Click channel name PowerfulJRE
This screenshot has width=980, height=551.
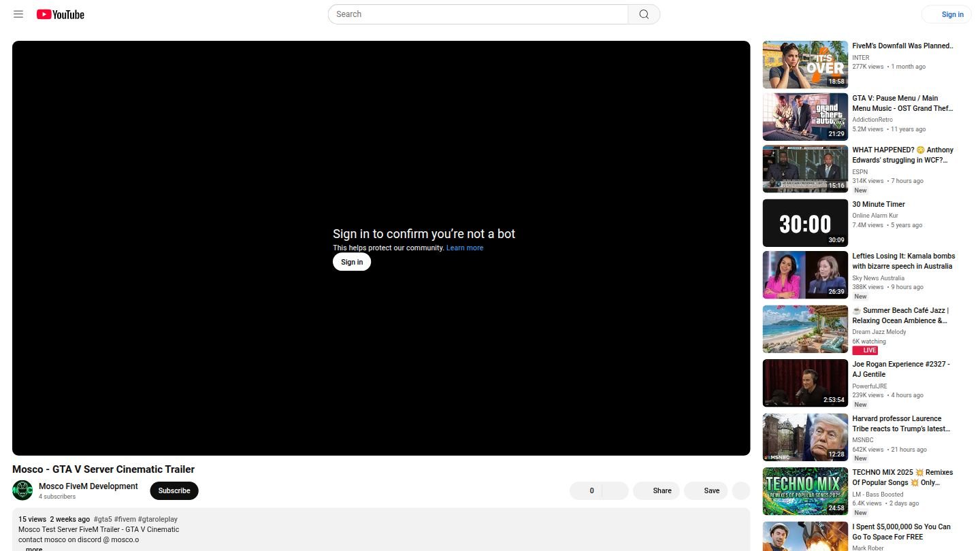(x=870, y=386)
